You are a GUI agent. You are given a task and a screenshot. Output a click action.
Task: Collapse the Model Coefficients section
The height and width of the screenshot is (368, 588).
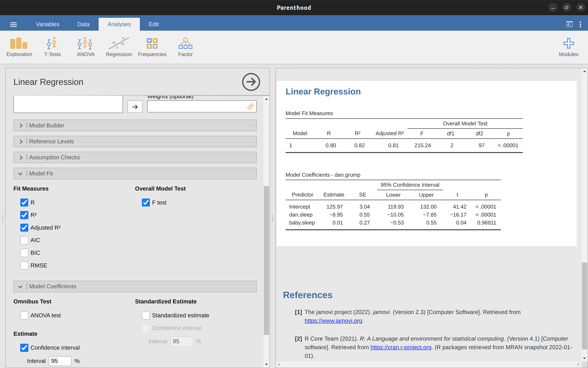coord(135,286)
